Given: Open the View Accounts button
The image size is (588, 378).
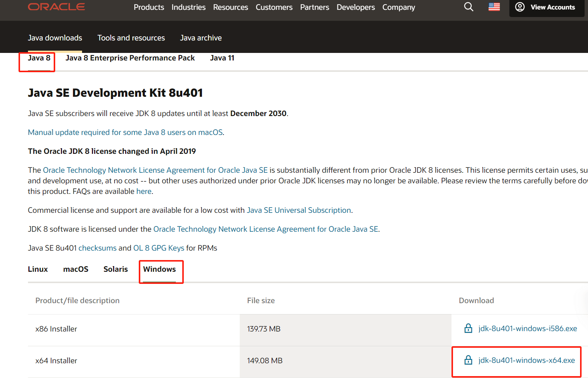Looking at the screenshot, I should 546,7.
